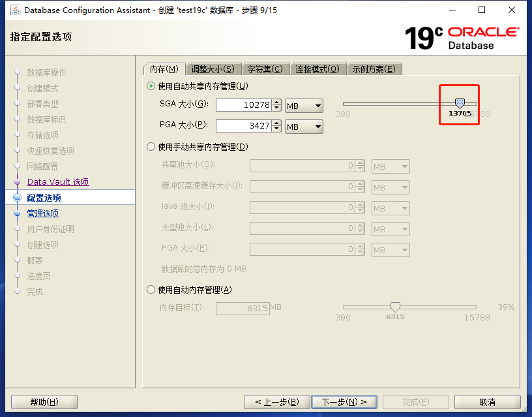Click the 帮助(H) button
The width and height of the screenshot is (532, 417).
coord(44,402)
